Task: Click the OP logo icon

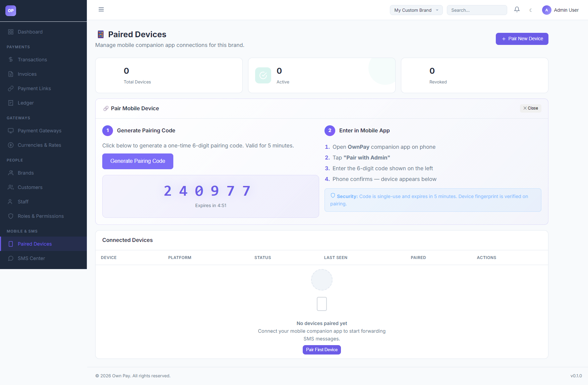Action: coord(11,11)
